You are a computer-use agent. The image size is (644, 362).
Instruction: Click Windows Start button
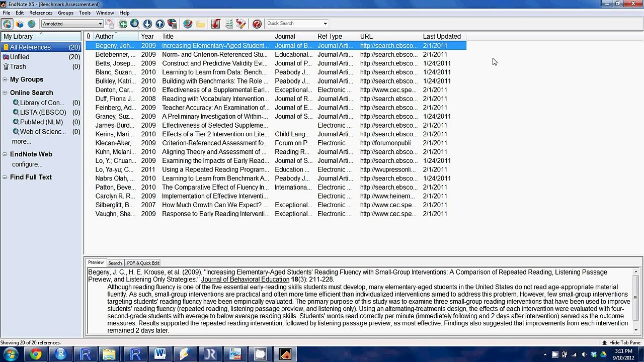pyautogui.click(x=10, y=354)
